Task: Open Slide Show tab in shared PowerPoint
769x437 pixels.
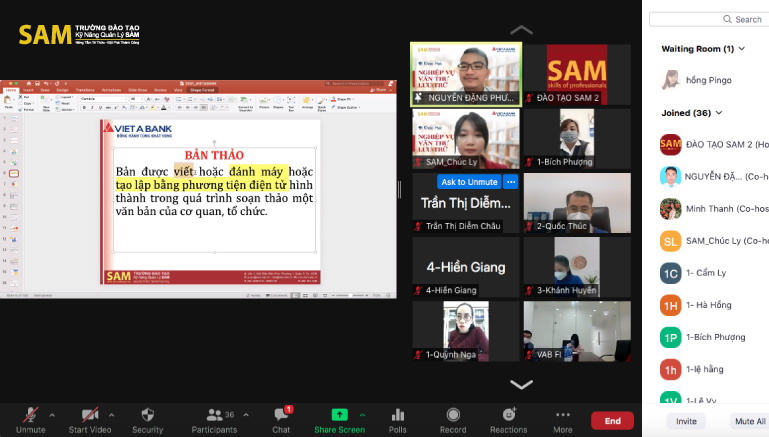Action: point(137,90)
